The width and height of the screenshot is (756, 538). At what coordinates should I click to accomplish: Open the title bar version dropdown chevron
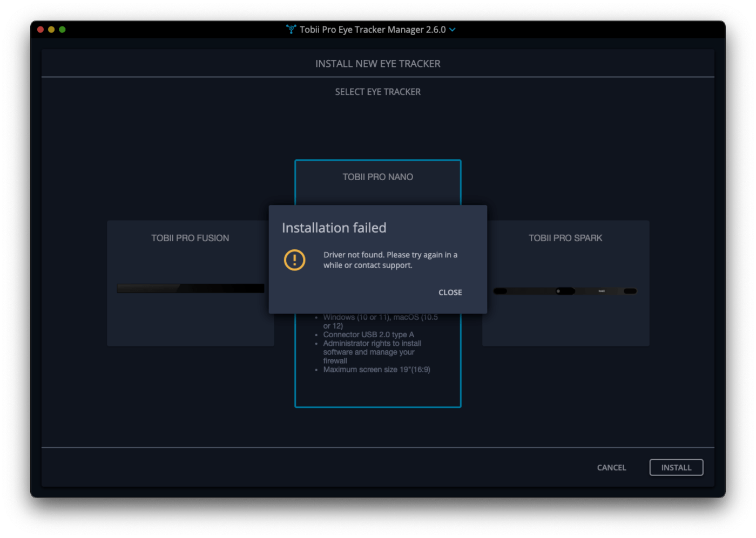[x=453, y=30]
